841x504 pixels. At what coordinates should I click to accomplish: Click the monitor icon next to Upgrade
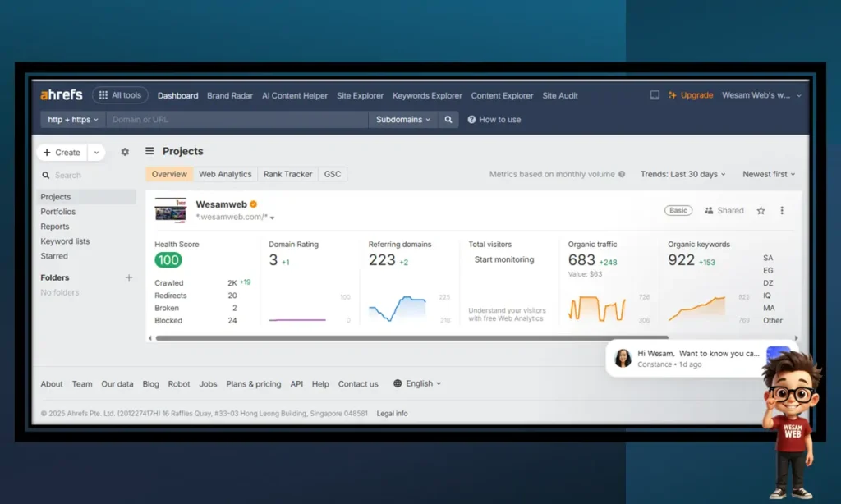tap(655, 95)
